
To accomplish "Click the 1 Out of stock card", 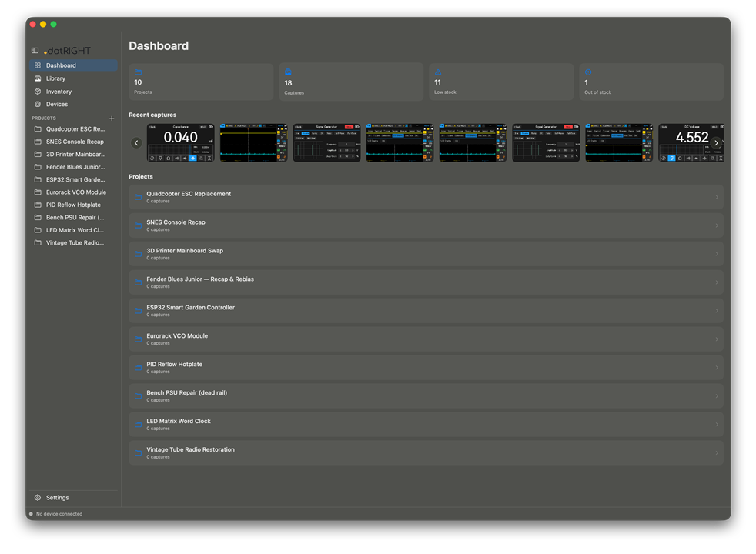I will pos(651,82).
